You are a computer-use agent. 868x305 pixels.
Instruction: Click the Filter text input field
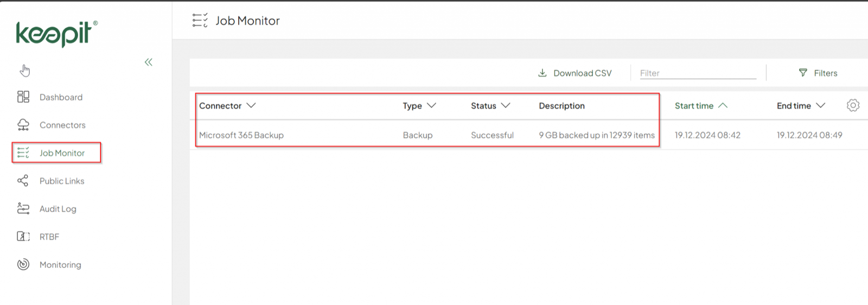[698, 73]
